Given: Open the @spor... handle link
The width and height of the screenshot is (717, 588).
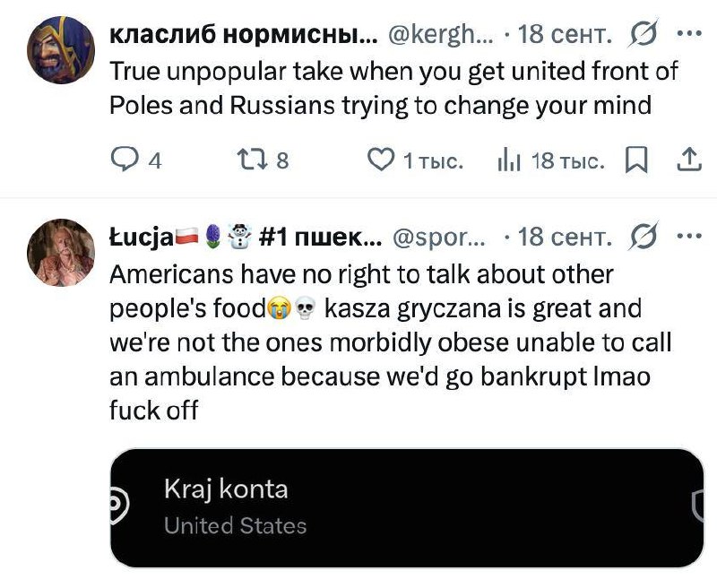Looking at the screenshot, I should pos(439,237).
